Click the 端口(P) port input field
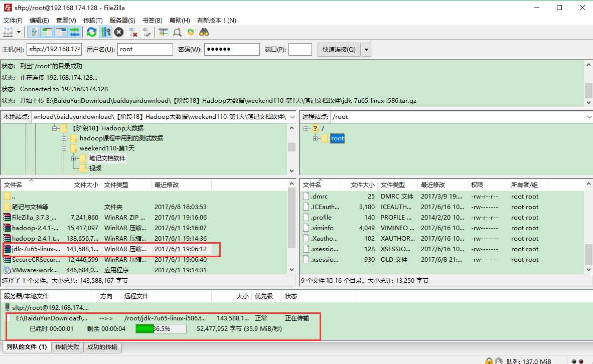The image size is (593, 364). click(x=300, y=50)
